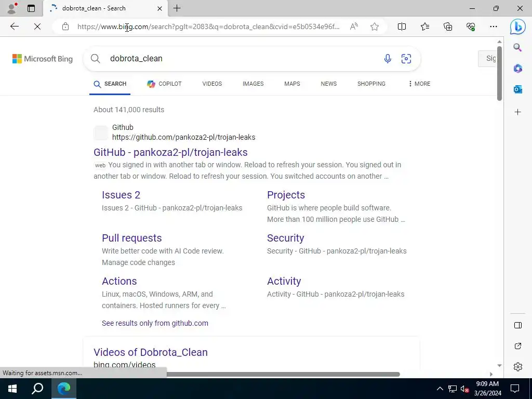
Task: Click the vertical page scrollbar thumb
Action: pos(499,73)
